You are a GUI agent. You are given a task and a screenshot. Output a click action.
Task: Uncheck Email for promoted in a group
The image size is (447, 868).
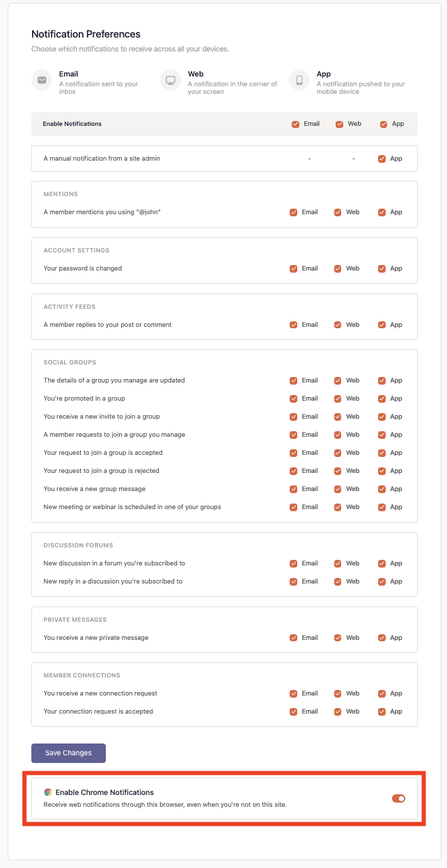pyautogui.click(x=294, y=399)
